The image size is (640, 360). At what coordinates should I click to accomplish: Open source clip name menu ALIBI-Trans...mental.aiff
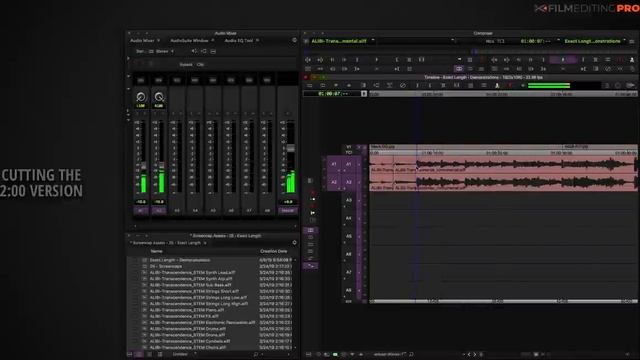tap(339, 41)
